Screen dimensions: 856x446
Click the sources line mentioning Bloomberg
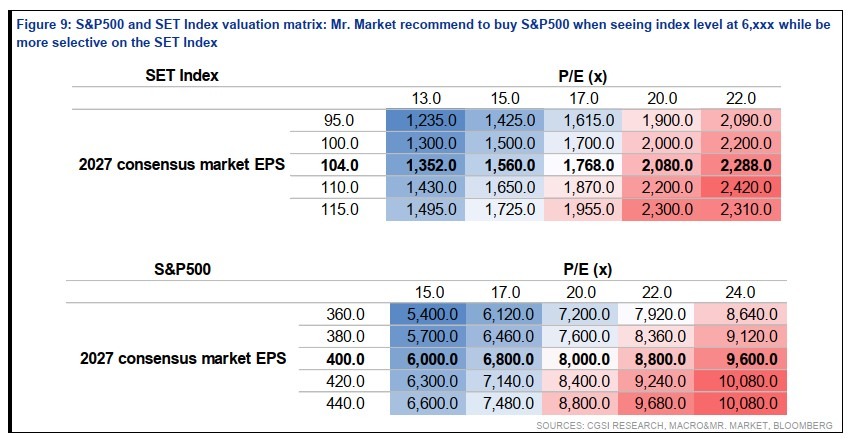tap(684, 425)
